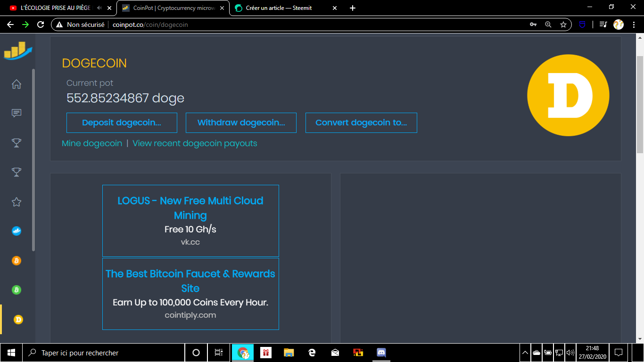
Task: Switch to the Créer un article — Steemit tab
Action: [286, 8]
